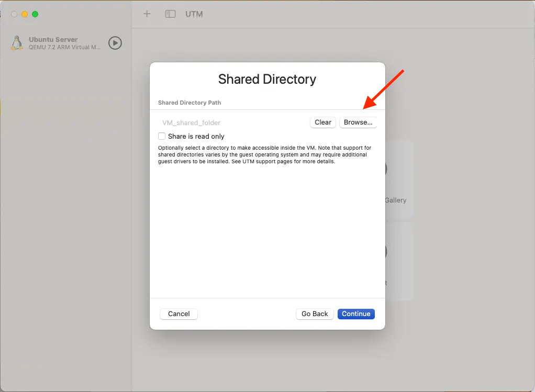
Task: Enable the Share is read only checkbox
Action: tap(162, 136)
